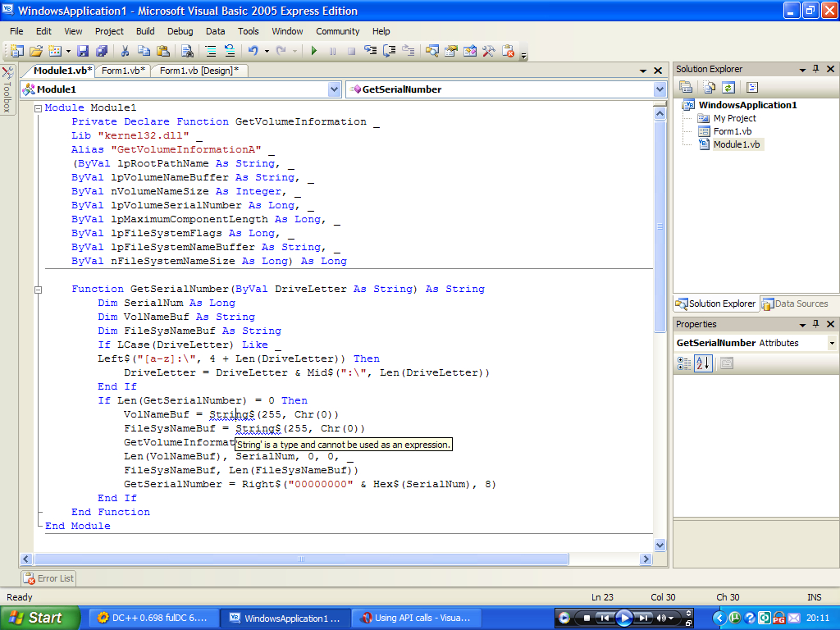Viewport: 840px width, 630px height.
Task: Switch to the Form1.vb* code tab
Action: 123,71
